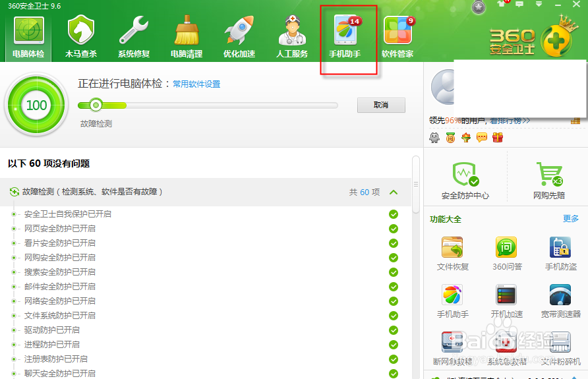Go to the 电脑清理 broom tab
The image size is (588, 379).
click(x=187, y=37)
